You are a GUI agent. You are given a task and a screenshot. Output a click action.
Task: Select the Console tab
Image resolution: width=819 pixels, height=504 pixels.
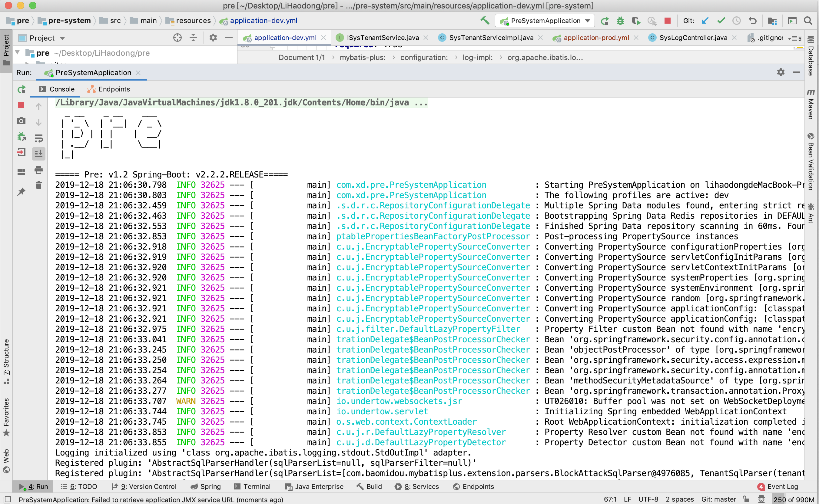(x=57, y=89)
